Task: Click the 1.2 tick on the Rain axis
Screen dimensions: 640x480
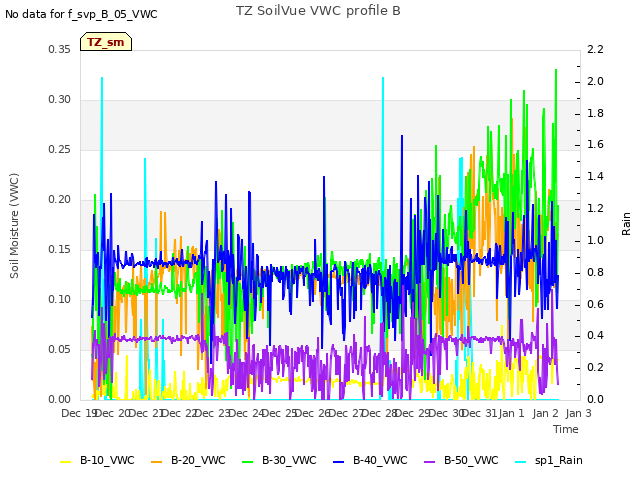Action: pos(595,208)
